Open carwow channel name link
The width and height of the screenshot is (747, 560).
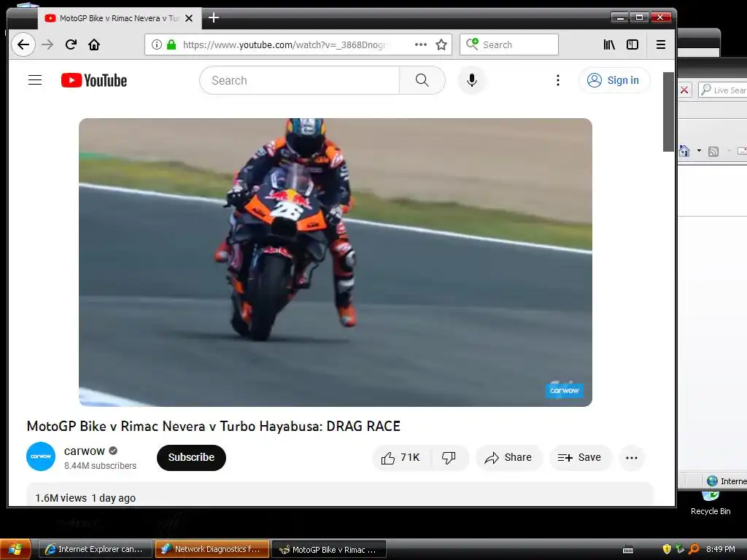click(x=85, y=451)
